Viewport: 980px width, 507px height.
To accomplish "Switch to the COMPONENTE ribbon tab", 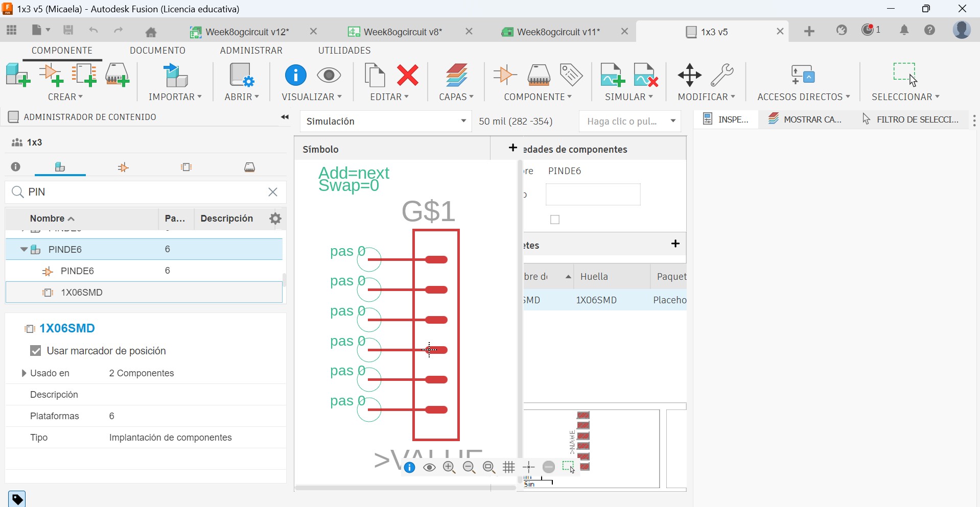I will tap(62, 51).
